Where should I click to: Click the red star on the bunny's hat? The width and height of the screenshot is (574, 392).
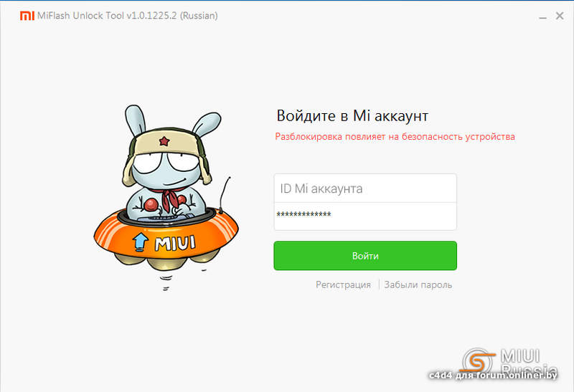point(164,140)
